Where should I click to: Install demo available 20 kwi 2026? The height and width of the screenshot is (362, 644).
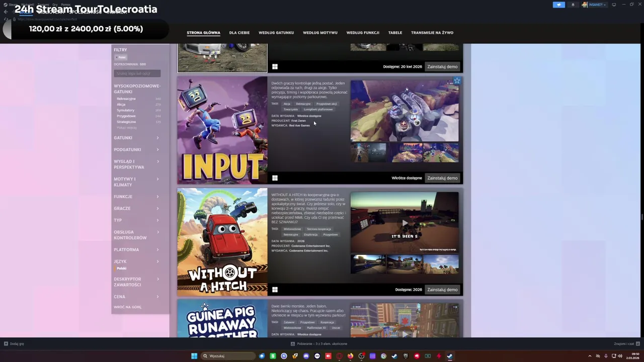click(x=442, y=66)
